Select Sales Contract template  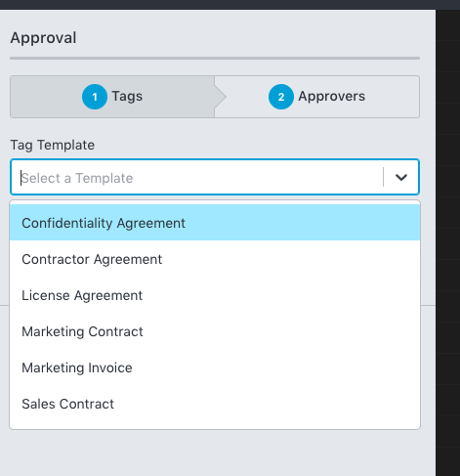(215, 404)
